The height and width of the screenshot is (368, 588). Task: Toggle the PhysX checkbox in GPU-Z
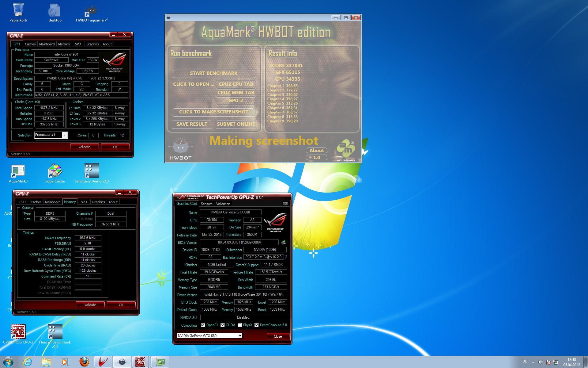[239, 325]
